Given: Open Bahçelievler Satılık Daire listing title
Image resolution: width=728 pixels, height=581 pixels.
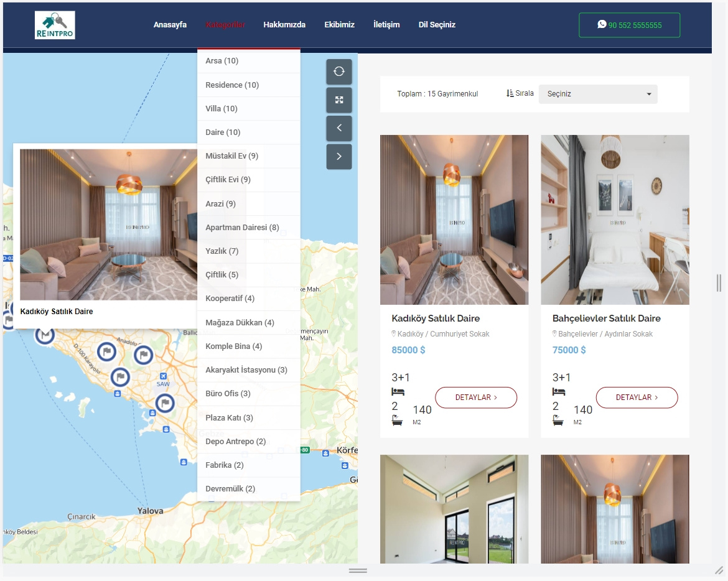Looking at the screenshot, I should coord(607,318).
